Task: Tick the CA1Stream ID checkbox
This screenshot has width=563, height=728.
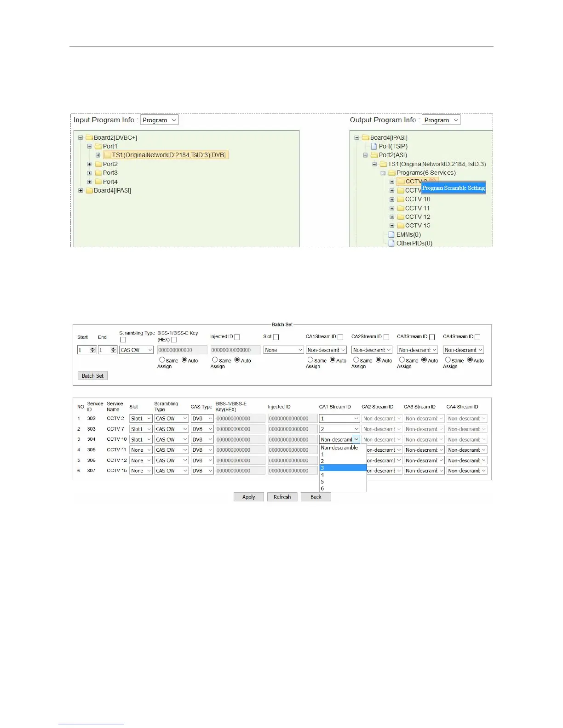Action: [x=340, y=337]
